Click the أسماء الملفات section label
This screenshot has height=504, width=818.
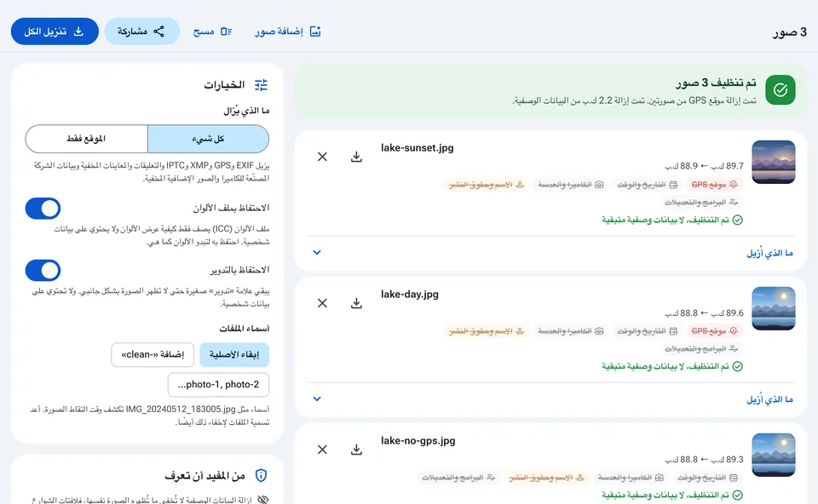click(x=245, y=329)
